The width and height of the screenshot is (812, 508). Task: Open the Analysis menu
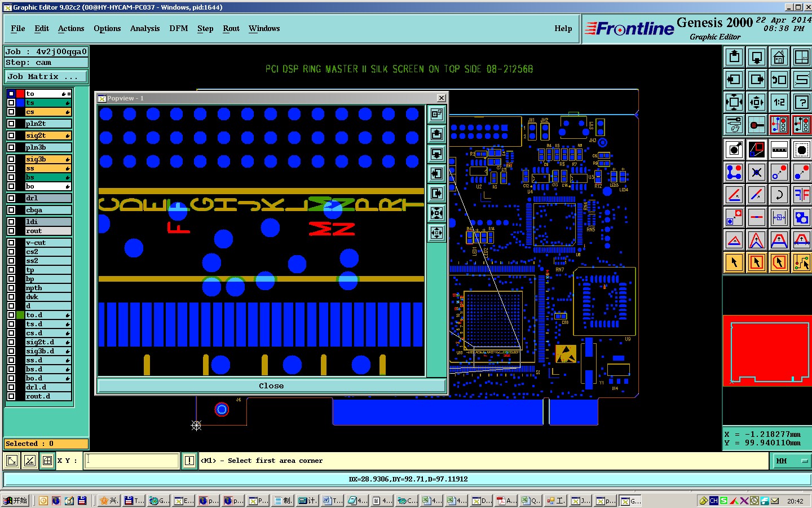tap(145, 28)
